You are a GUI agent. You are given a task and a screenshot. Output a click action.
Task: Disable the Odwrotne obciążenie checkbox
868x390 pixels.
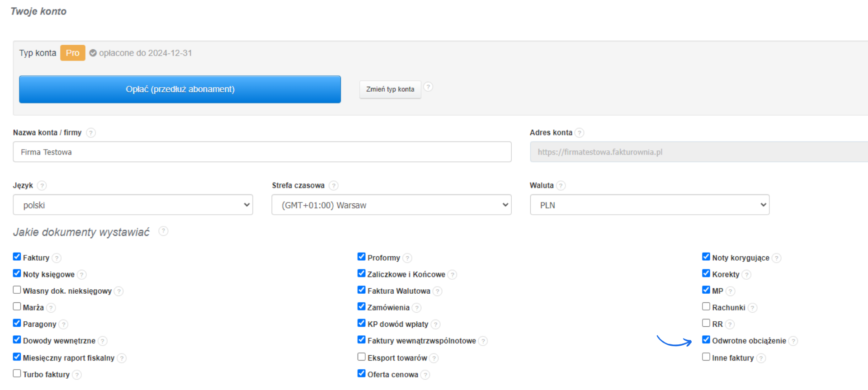(706, 340)
